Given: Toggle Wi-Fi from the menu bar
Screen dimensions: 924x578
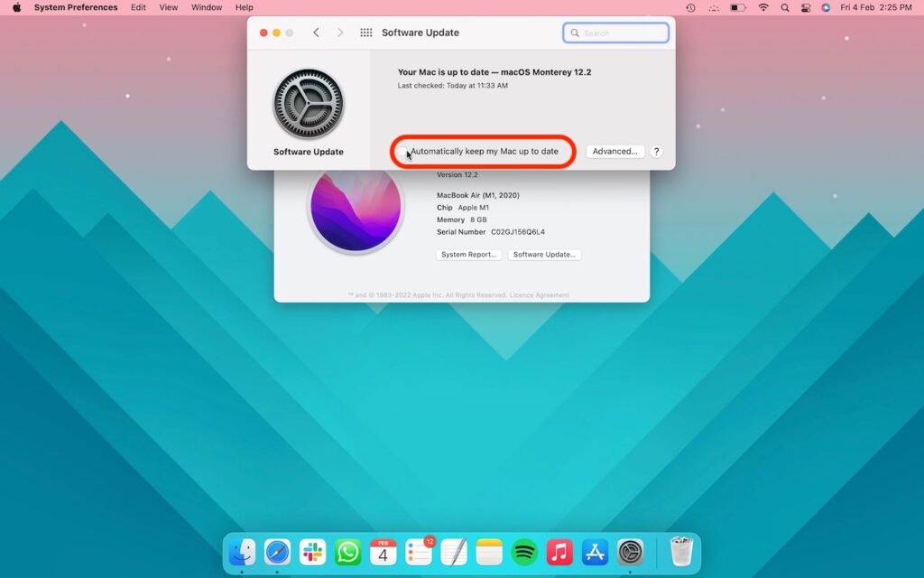Looking at the screenshot, I should [763, 7].
